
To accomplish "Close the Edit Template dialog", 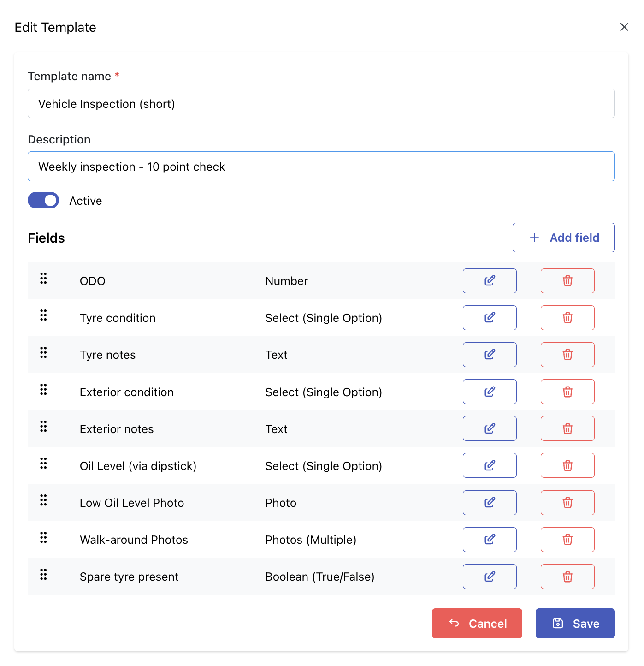I will pyautogui.click(x=624, y=27).
